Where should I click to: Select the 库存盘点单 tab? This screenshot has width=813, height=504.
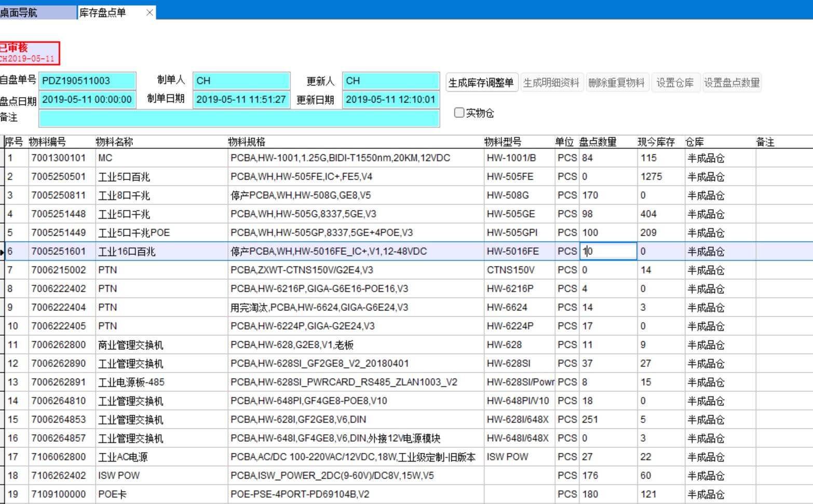pyautogui.click(x=104, y=12)
